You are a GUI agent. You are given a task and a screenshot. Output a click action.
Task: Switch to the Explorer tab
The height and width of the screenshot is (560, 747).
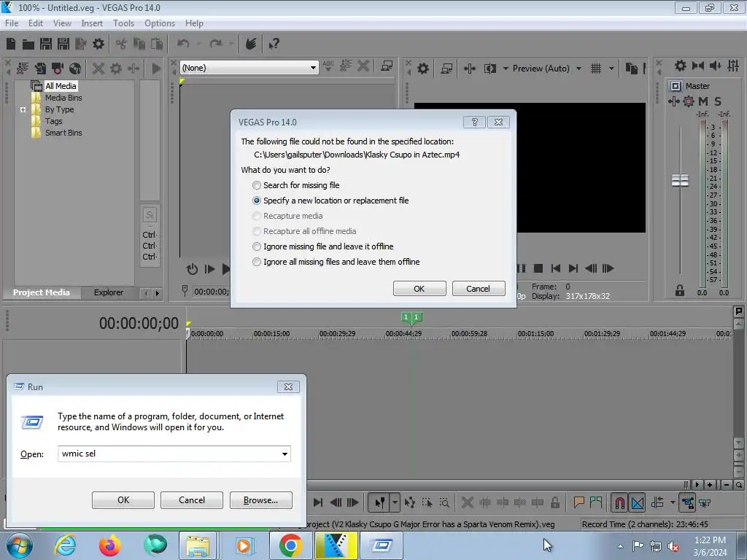(x=108, y=292)
